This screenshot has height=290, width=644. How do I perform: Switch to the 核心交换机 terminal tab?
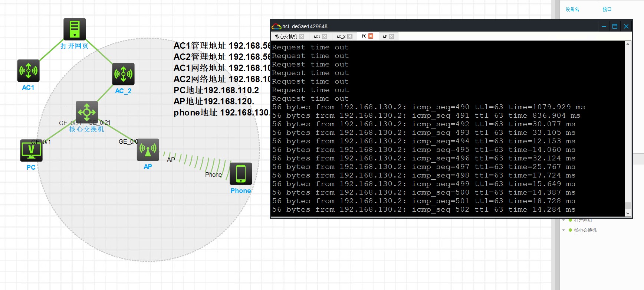[x=286, y=36]
